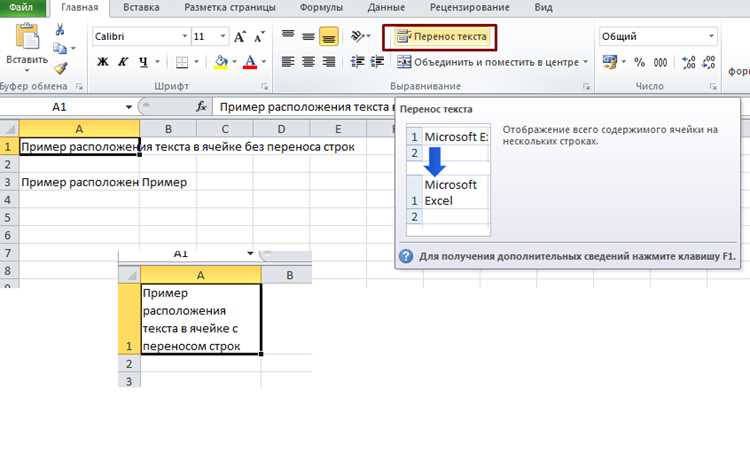750x468 pixels.
Task: Click the accounting number format icon
Action: click(x=609, y=62)
